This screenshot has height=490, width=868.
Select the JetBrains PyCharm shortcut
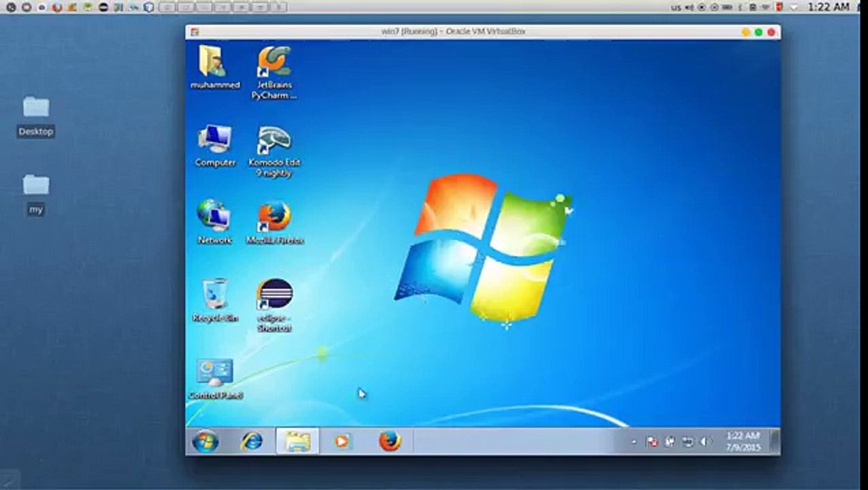tap(274, 72)
